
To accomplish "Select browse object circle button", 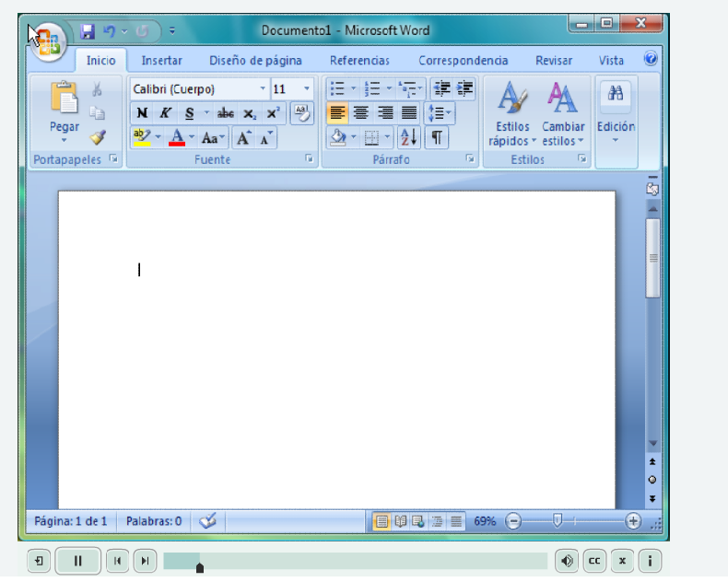I will pos(652,480).
